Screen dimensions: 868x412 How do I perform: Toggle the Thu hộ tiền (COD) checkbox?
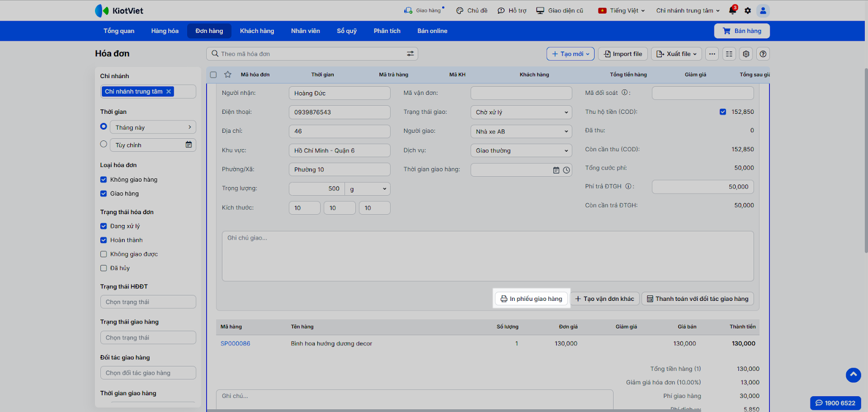pos(723,112)
